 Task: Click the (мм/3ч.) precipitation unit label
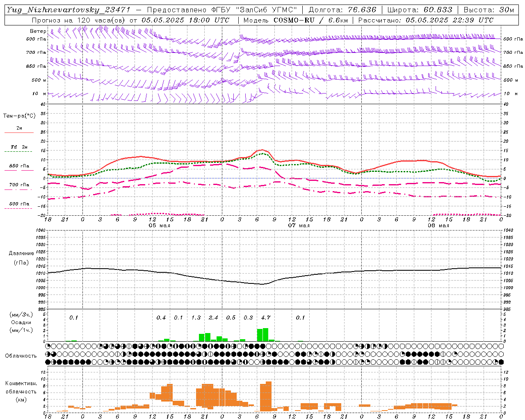[x=21, y=315]
